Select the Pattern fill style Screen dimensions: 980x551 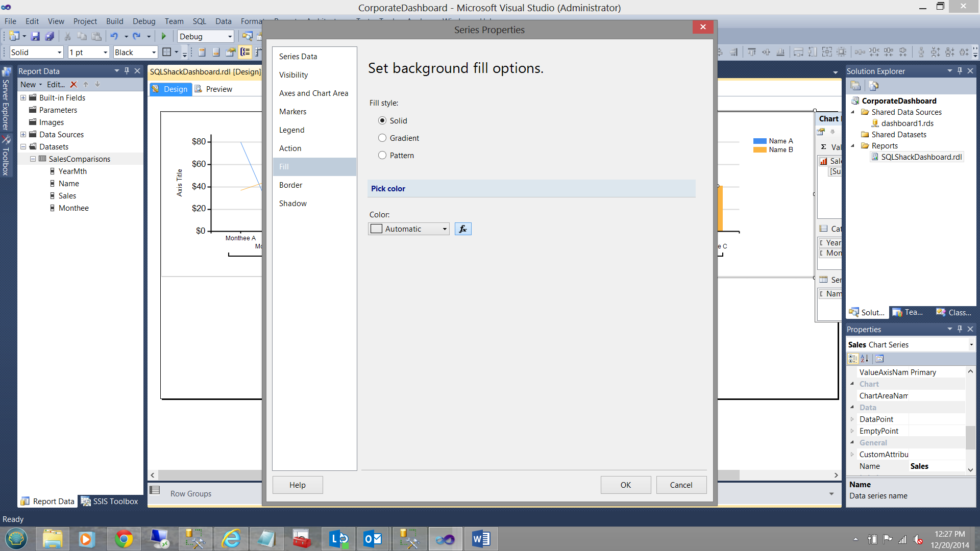click(382, 156)
